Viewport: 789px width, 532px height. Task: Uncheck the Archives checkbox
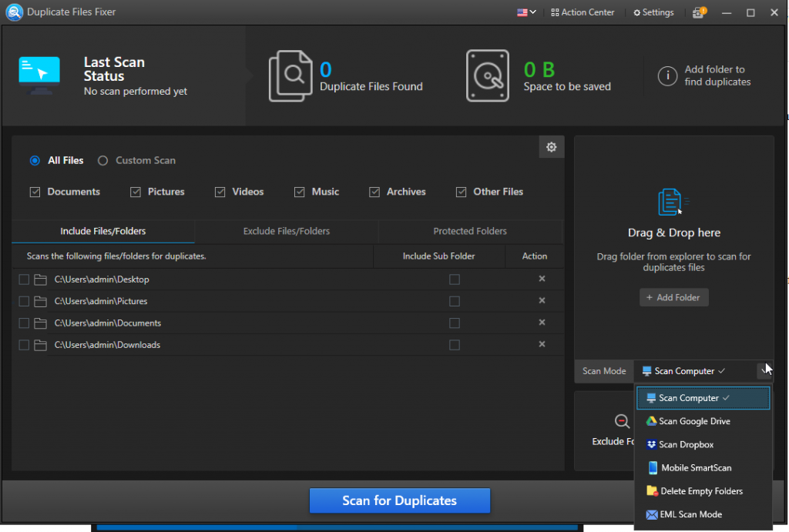pyautogui.click(x=374, y=192)
